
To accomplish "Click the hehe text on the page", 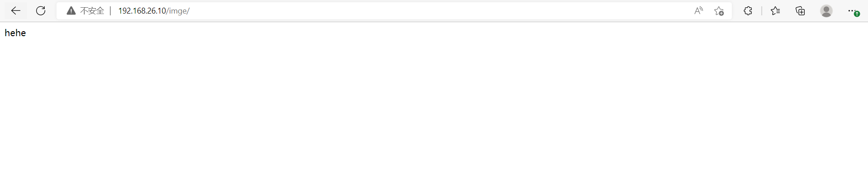I will pos(15,33).
